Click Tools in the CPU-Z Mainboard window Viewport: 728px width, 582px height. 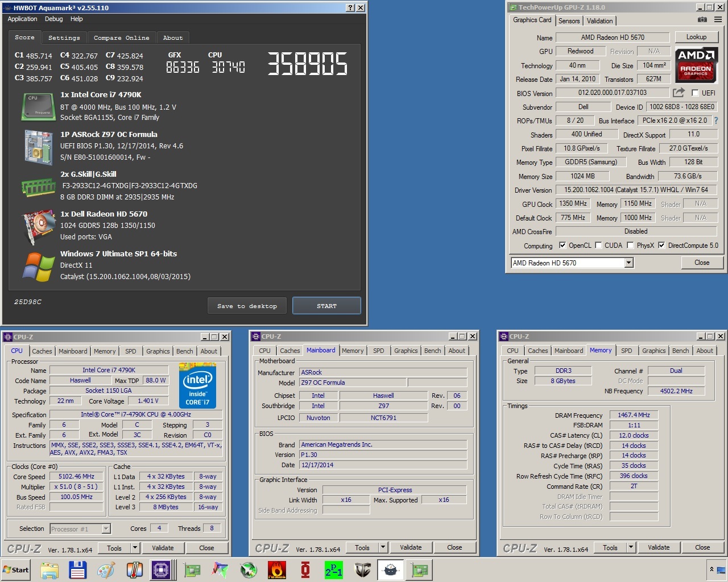(362, 547)
